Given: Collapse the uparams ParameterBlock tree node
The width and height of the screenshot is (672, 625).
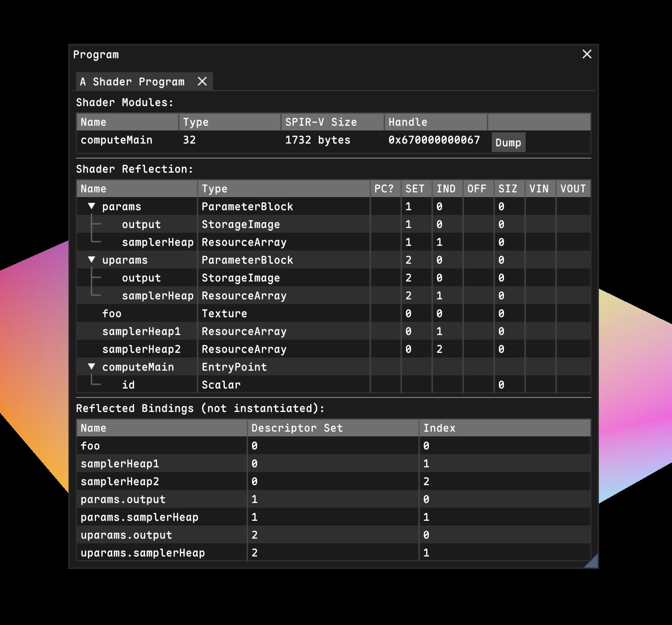Looking at the screenshot, I should pyautogui.click(x=92, y=259).
